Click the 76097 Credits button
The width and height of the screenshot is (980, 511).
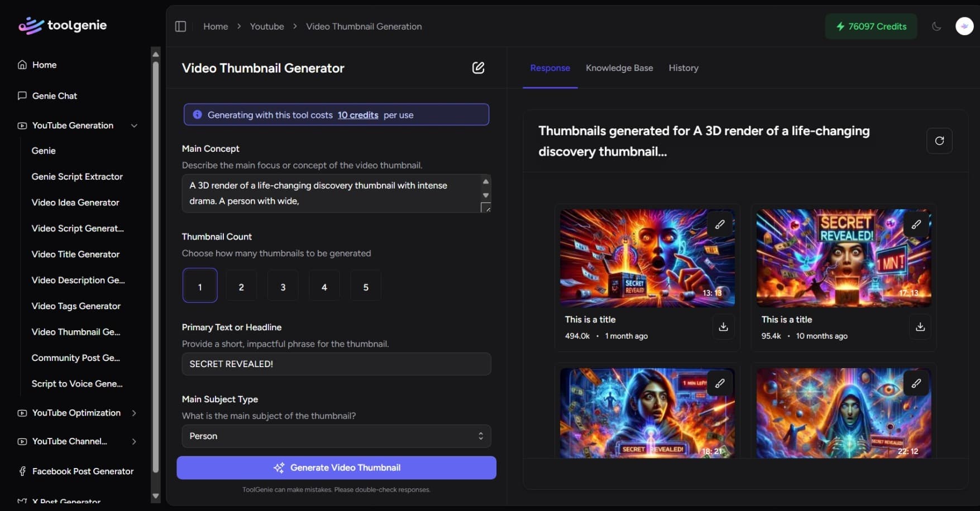[871, 26]
